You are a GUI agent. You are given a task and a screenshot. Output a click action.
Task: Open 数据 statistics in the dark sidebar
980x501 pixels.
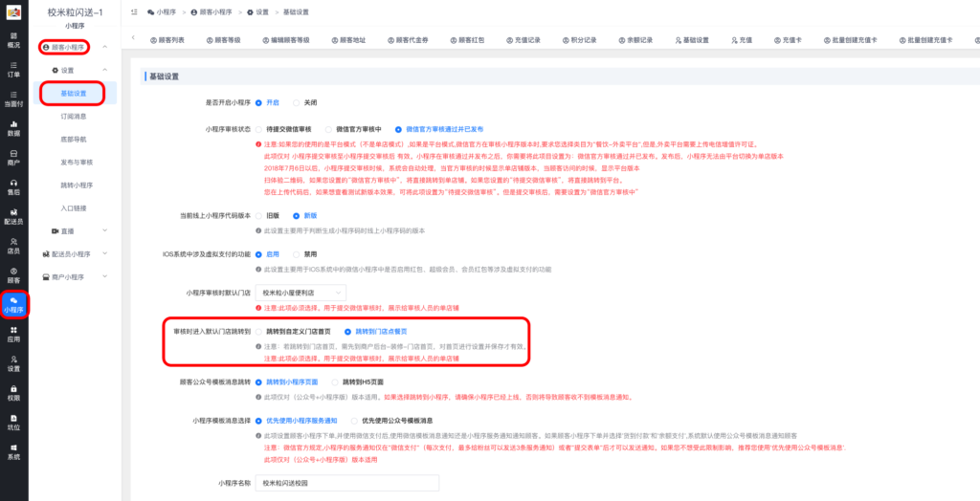point(13,128)
